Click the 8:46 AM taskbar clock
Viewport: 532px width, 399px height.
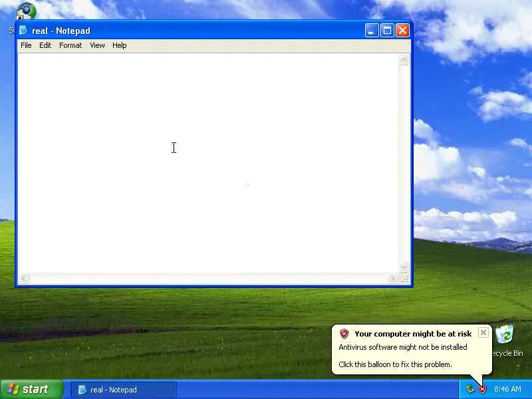click(507, 389)
